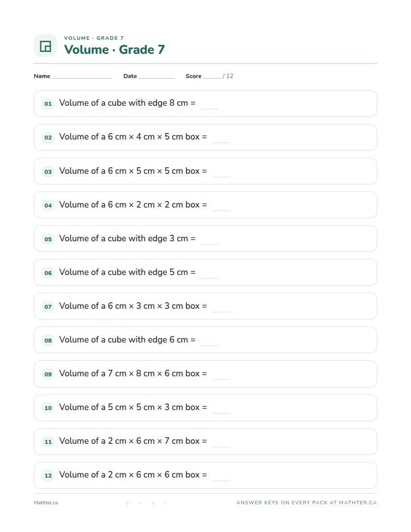This screenshot has height=532, width=411.
Task: Click the large 'Volume · Grade 7' title
Action: (115, 49)
